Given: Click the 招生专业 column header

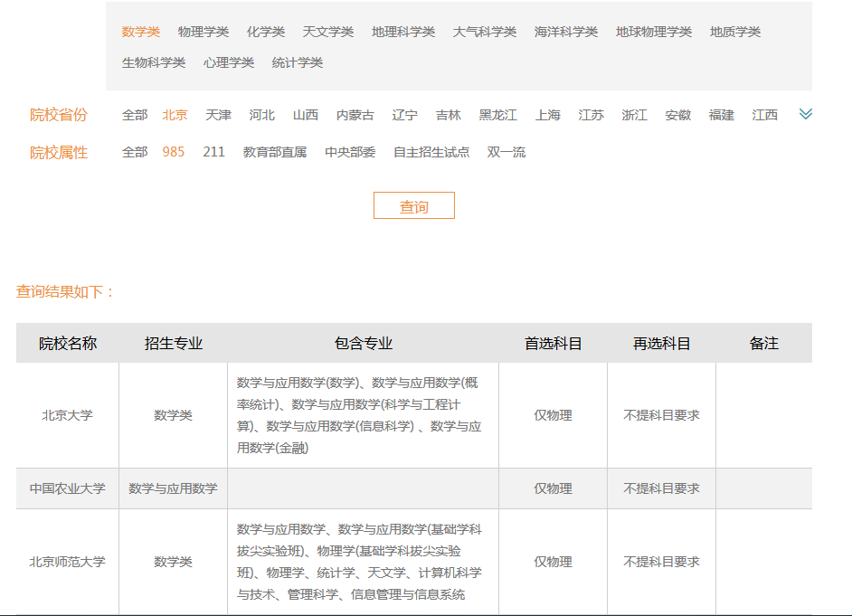Looking at the screenshot, I should (174, 344).
